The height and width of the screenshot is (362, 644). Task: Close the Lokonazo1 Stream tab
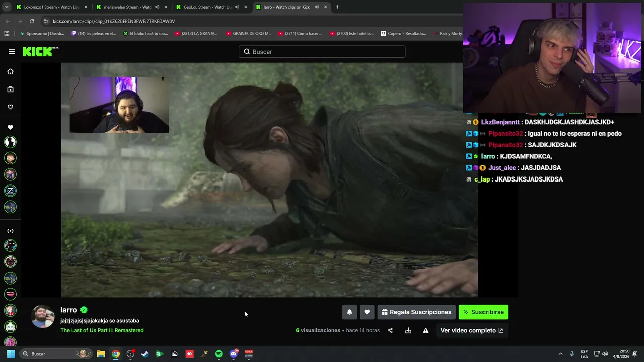(x=86, y=7)
